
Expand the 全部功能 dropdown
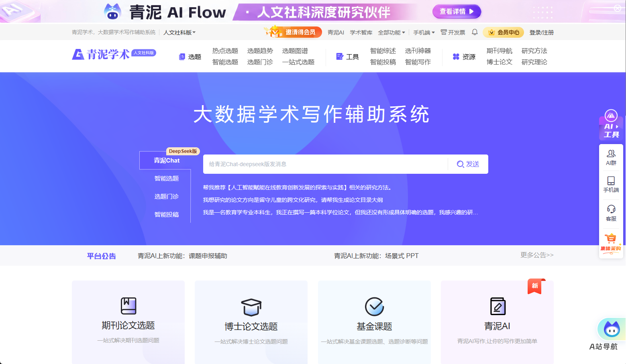392,33
